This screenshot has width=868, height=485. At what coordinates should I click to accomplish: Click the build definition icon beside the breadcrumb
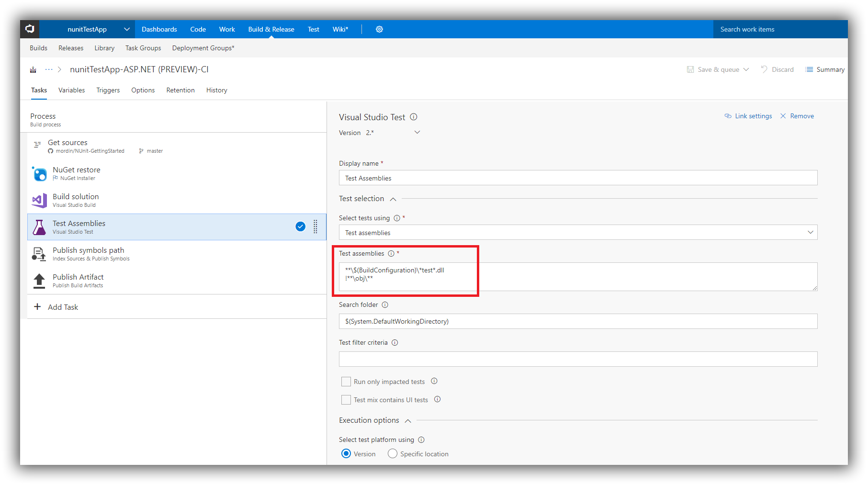[33, 70]
